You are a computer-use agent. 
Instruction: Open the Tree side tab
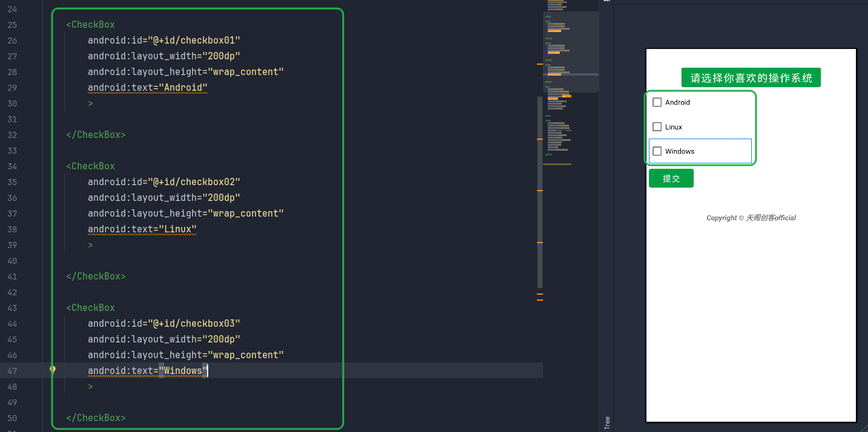(607, 422)
